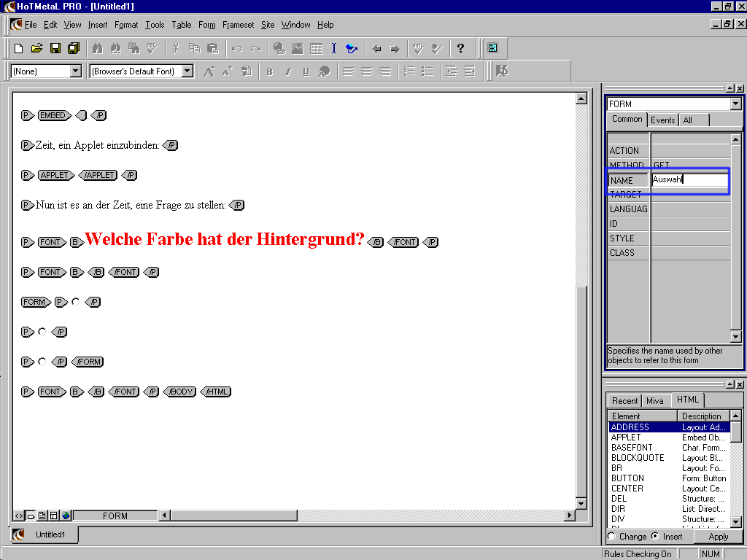Click the Find binoculars icon
Screen dimensions: 747x560
pos(98,49)
